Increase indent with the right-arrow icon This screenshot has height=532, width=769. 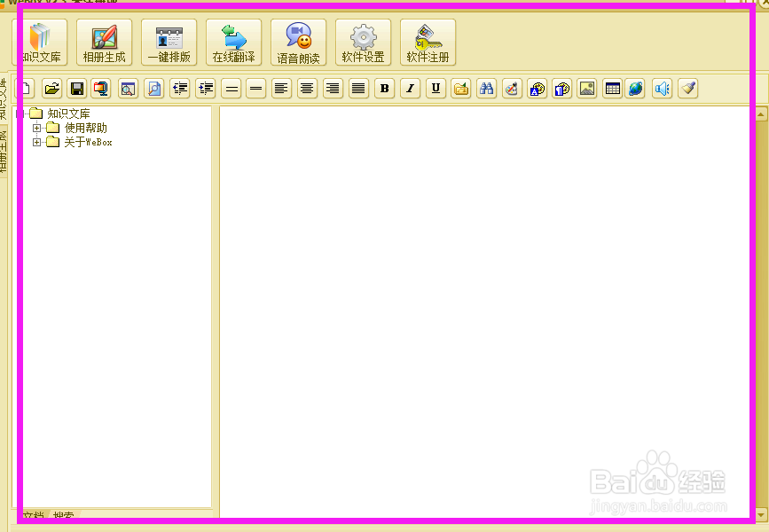tap(206, 89)
